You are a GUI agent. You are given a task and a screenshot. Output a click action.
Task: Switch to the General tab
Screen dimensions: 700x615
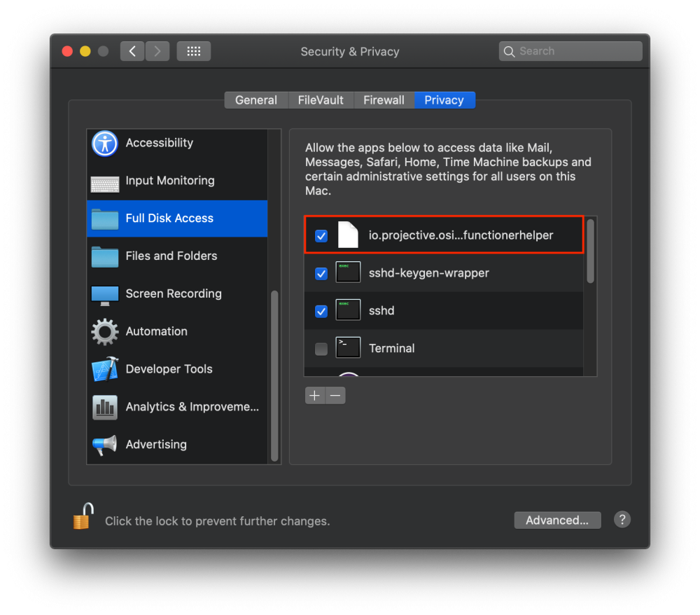(255, 100)
